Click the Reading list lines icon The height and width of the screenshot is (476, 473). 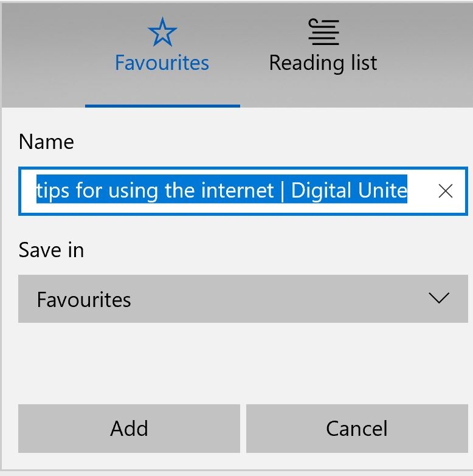pyautogui.click(x=323, y=32)
